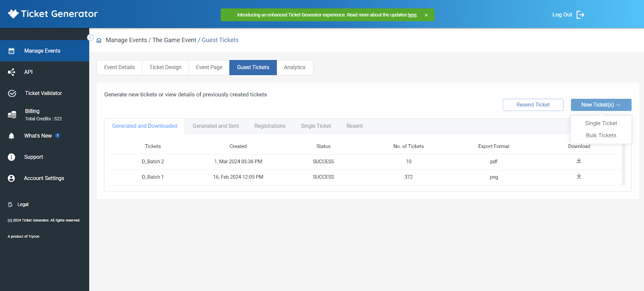
Task: Download the D_Batch 1 tickets
Action: 579,176
